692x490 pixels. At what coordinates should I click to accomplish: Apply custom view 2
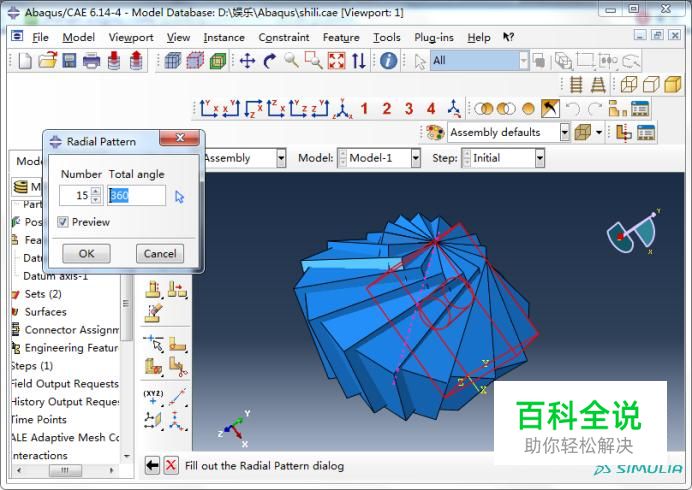pyautogui.click(x=387, y=109)
